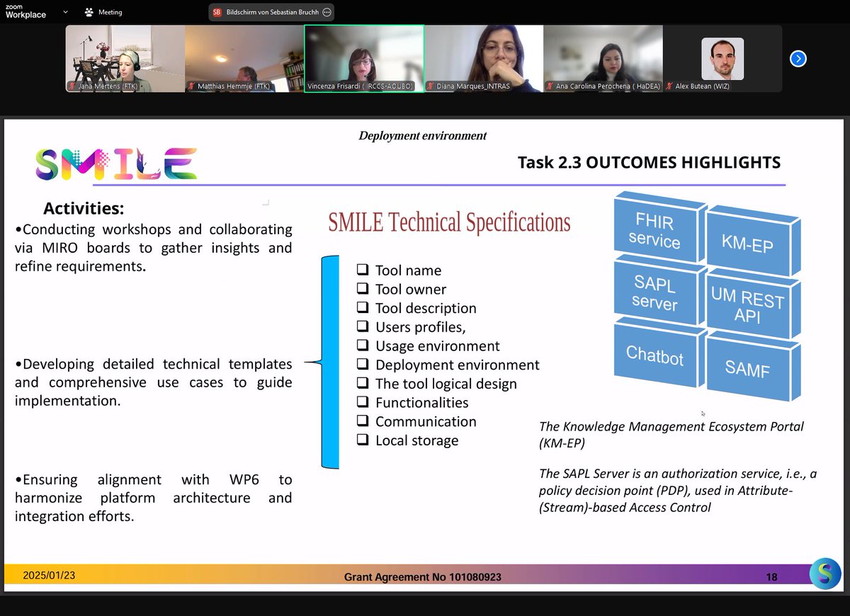Click the checkbox next to Tool owner
The height and width of the screenshot is (616, 850).
362,288
